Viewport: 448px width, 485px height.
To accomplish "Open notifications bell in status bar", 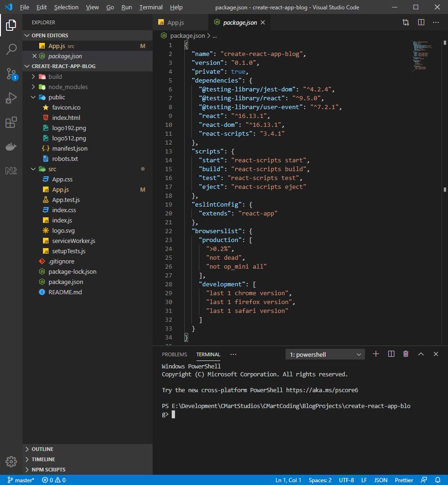I will click(x=438, y=480).
